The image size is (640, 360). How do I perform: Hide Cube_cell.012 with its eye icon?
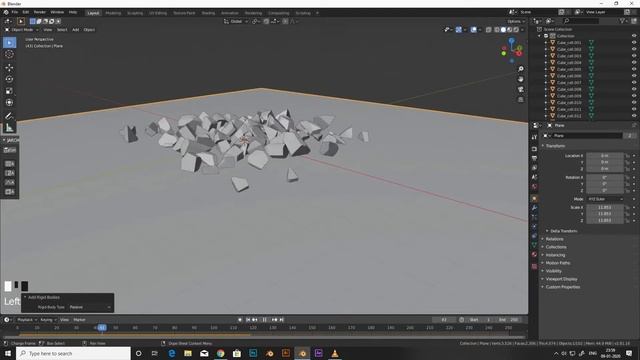point(634,116)
